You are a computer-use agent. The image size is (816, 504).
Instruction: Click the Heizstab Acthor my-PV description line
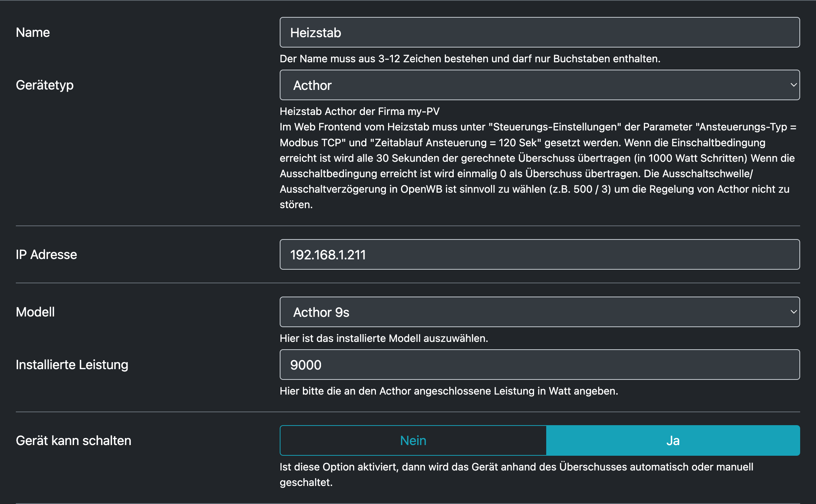[359, 111]
